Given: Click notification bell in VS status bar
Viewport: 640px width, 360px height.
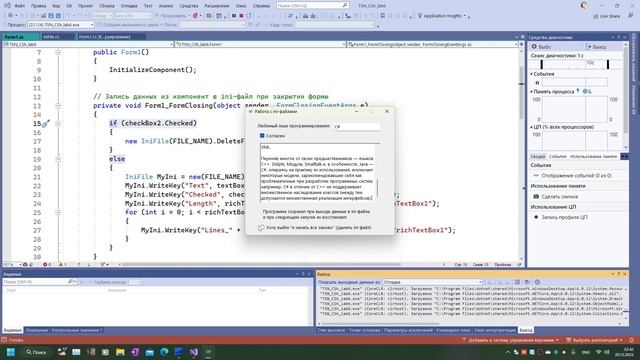Looking at the screenshot, I should tap(631, 340).
